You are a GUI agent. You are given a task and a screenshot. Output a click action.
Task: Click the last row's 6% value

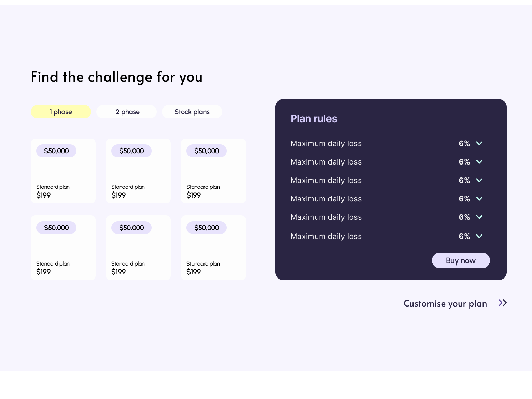[464, 236]
